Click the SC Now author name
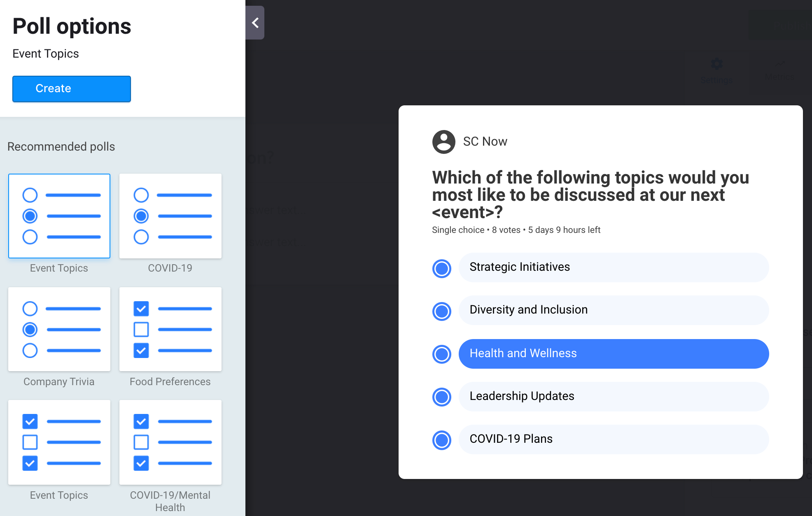 [x=485, y=142]
